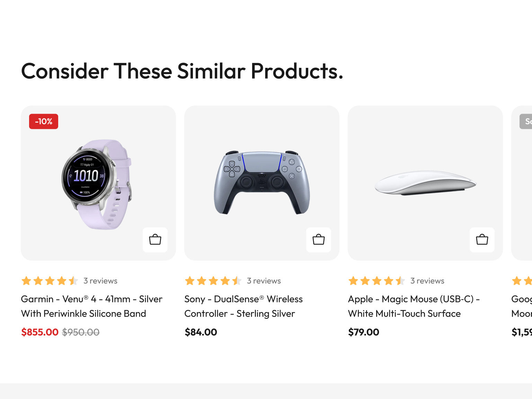Open the Garmin Venu 4 41mm Silver title link
The image size is (532, 399).
[92, 306]
